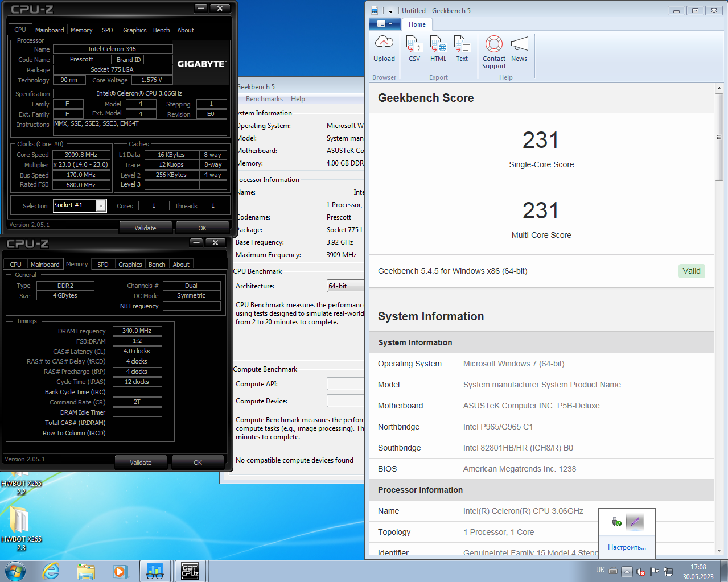728x582 pixels.
Task: Click the 231 Single-Core Score value
Action: [541, 141]
